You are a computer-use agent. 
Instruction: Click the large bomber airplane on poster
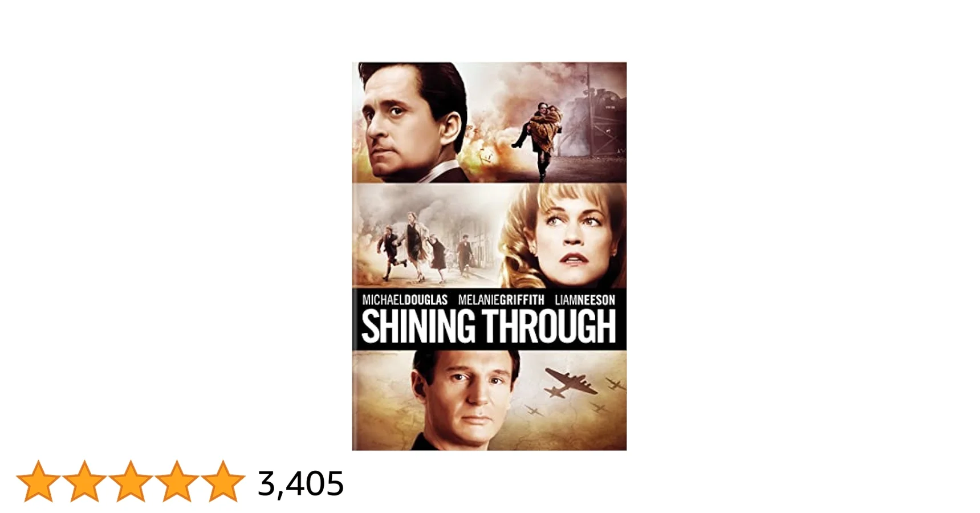[570, 382]
